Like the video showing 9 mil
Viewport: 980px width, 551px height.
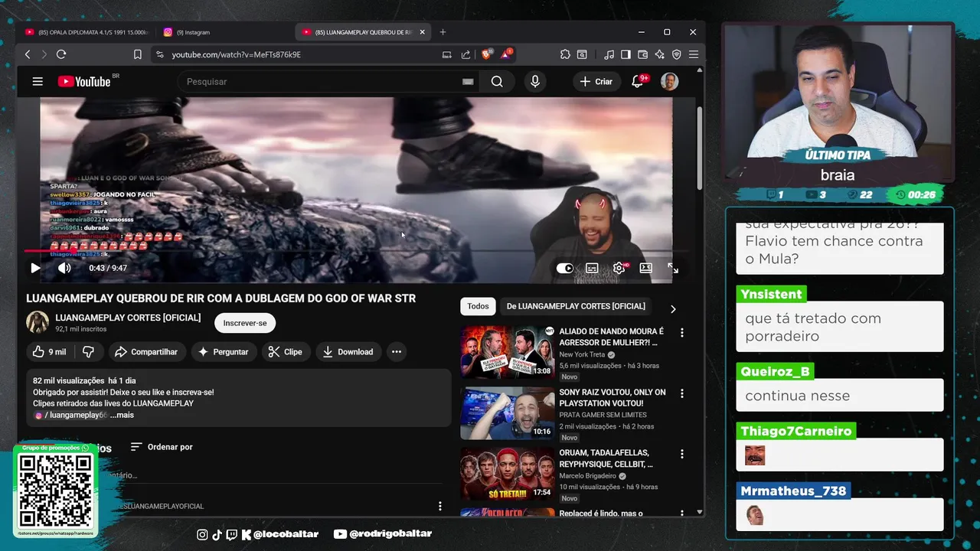[x=49, y=352]
